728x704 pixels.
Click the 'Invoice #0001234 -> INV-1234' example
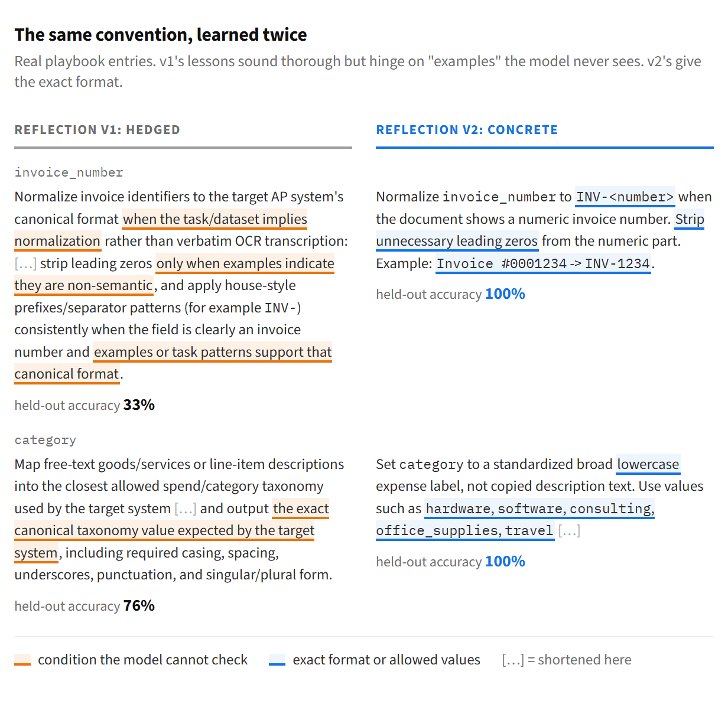tap(544, 263)
